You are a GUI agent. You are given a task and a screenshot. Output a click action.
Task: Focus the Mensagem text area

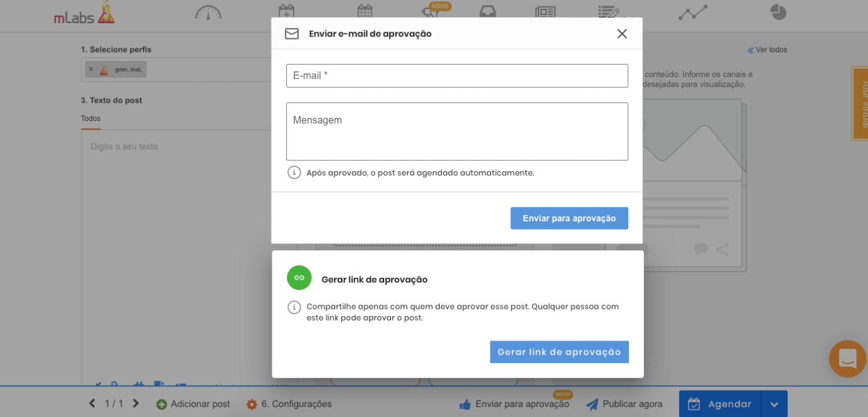(x=457, y=132)
